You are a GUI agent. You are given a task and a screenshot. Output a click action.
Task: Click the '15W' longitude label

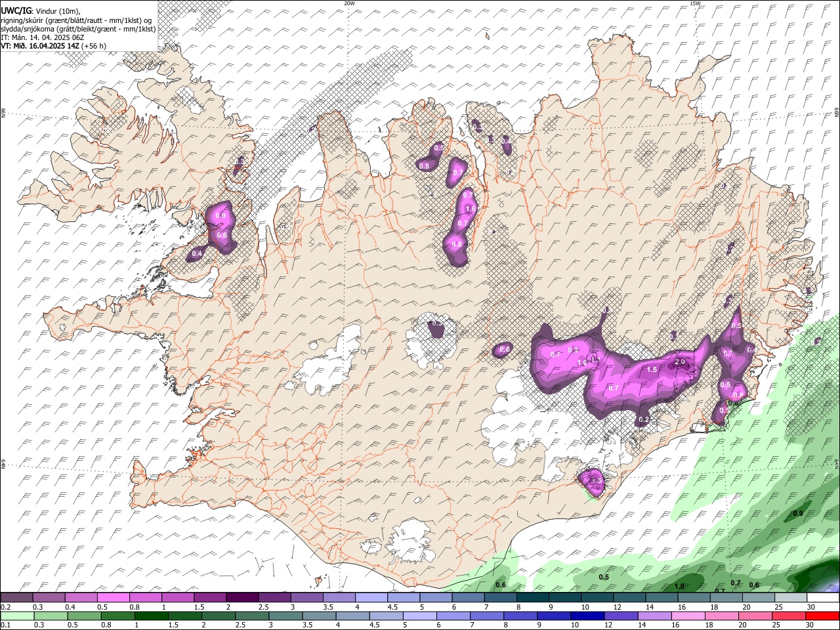[695, 3]
